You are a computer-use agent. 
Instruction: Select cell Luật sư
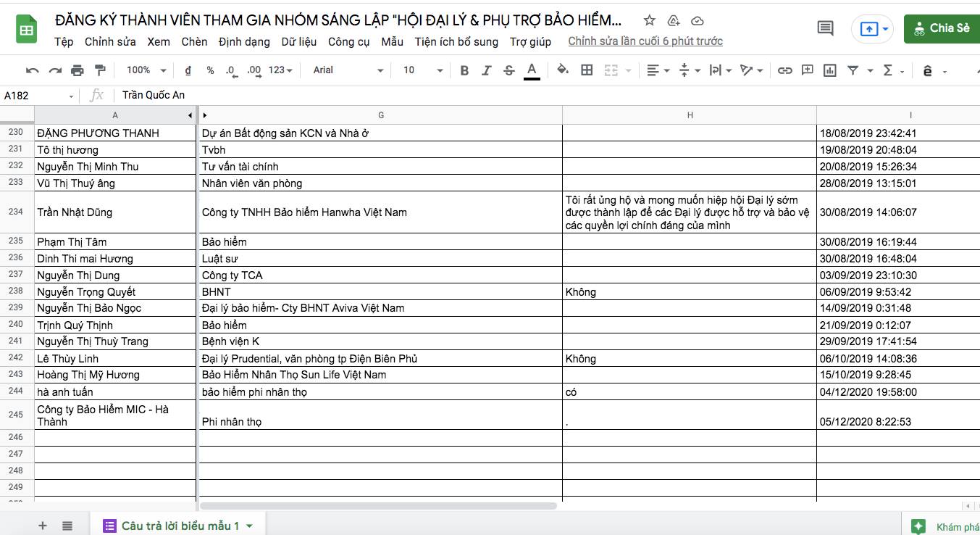pos(381,258)
